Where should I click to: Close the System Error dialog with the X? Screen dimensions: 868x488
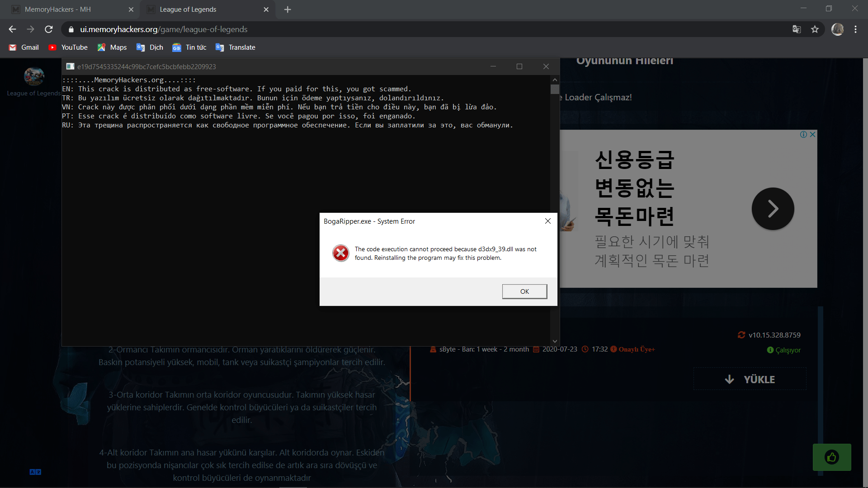(x=547, y=221)
